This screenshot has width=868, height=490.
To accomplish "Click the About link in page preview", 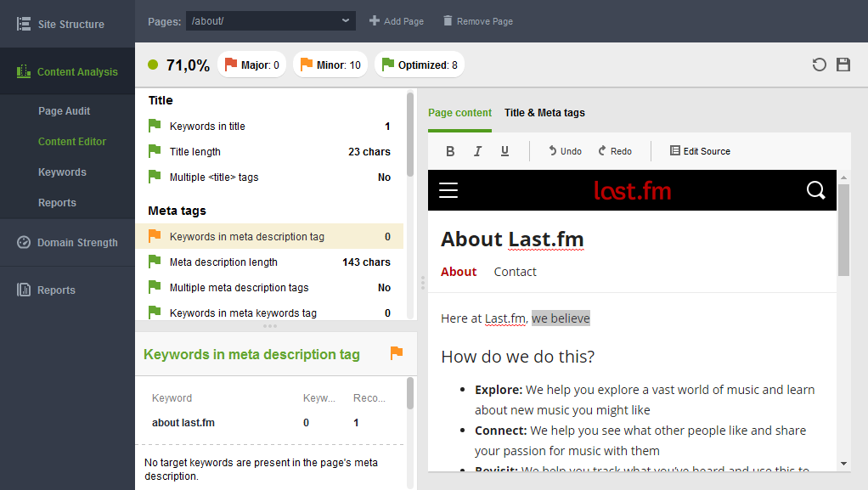I will 459,272.
